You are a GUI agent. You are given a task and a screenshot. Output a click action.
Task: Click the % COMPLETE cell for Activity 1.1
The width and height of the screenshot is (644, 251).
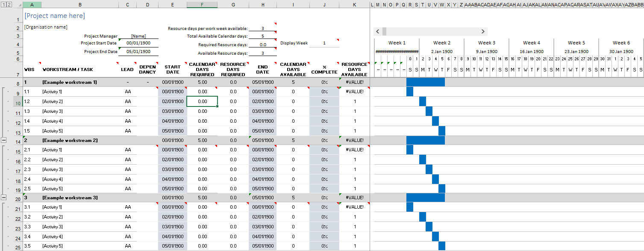pos(324,91)
